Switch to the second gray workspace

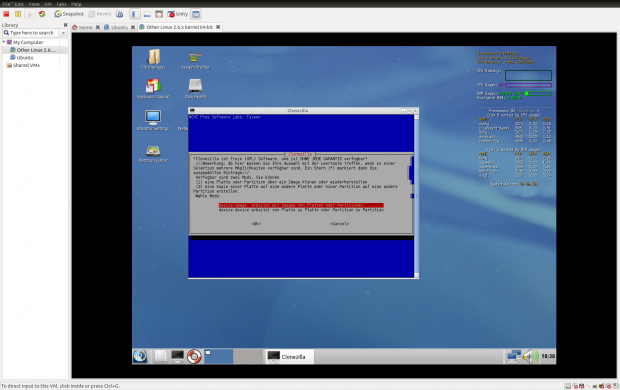tap(248, 356)
